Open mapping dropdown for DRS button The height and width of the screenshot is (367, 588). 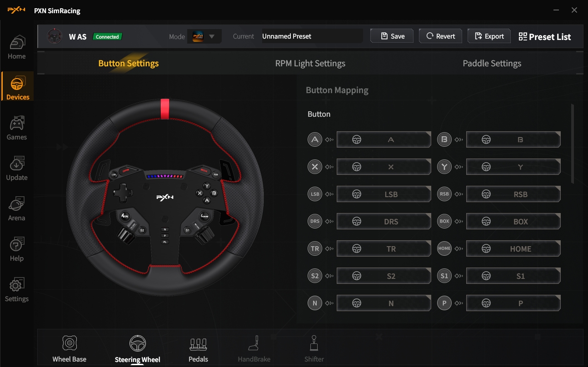[x=384, y=222]
